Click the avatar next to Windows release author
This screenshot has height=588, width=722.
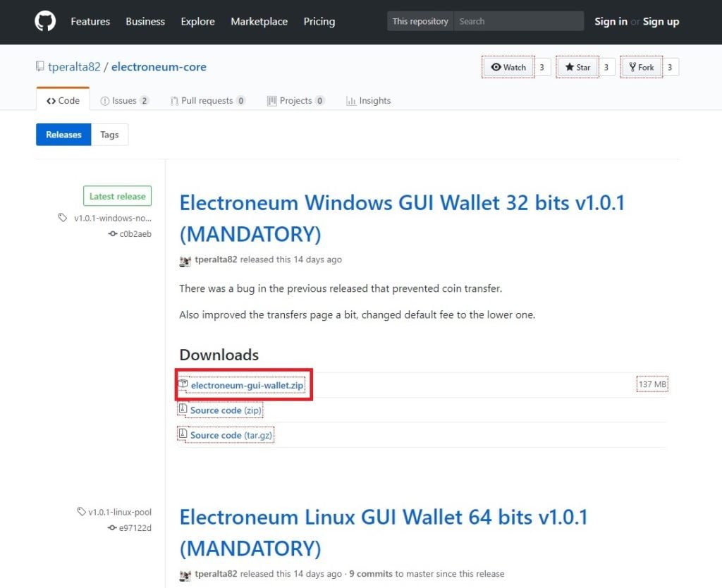coord(185,261)
